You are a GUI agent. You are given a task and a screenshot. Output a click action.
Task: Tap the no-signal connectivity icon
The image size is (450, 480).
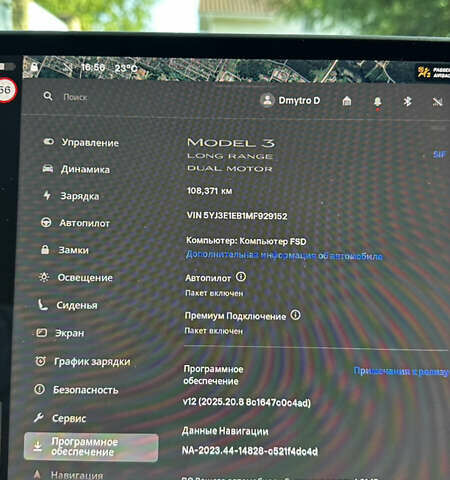pos(437,102)
